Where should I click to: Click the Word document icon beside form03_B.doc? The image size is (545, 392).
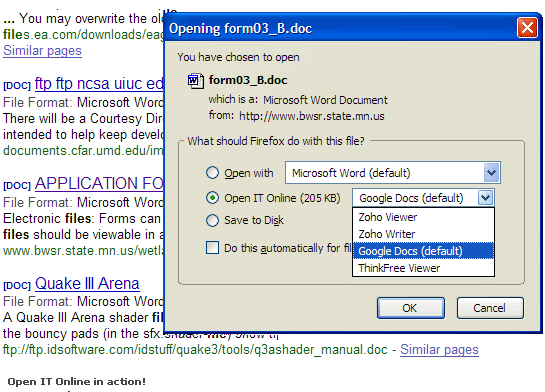pyautogui.click(x=195, y=81)
